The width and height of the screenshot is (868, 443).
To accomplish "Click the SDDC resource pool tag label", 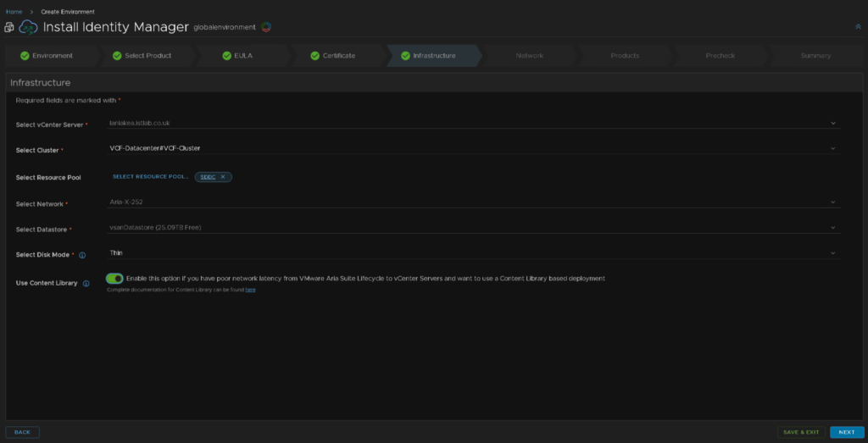I will pos(209,177).
